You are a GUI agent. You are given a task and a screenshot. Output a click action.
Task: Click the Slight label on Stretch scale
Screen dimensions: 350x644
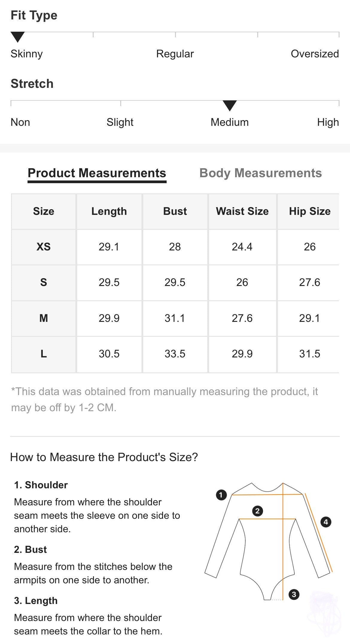tap(120, 122)
